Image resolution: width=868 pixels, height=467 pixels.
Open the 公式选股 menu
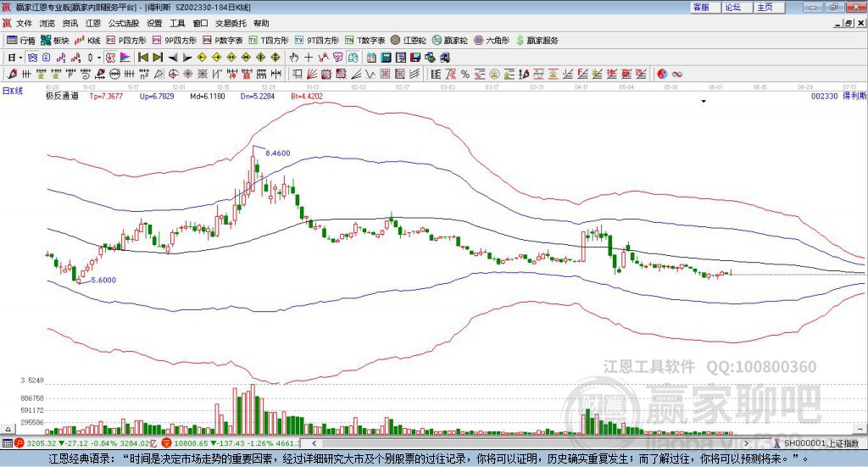click(x=124, y=23)
